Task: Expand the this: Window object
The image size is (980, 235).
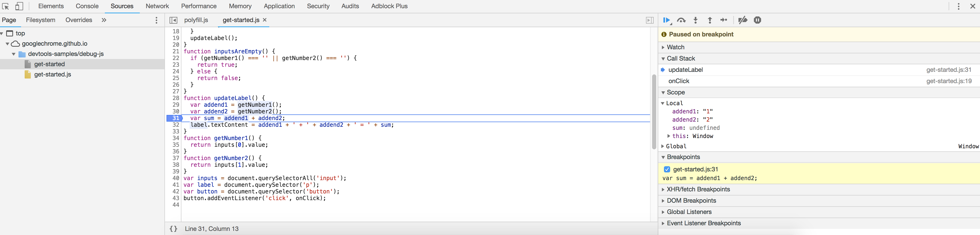Action: [668, 136]
